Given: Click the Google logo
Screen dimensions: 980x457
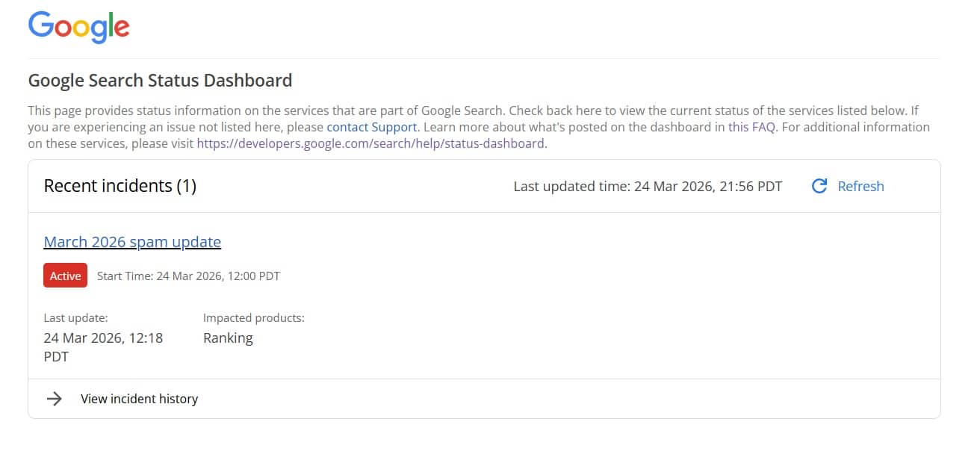Looking at the screenshot, I should (78, 27).
